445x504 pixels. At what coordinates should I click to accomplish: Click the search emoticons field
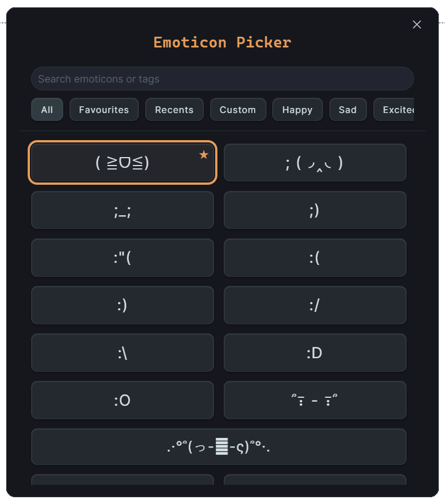(222, 78)
